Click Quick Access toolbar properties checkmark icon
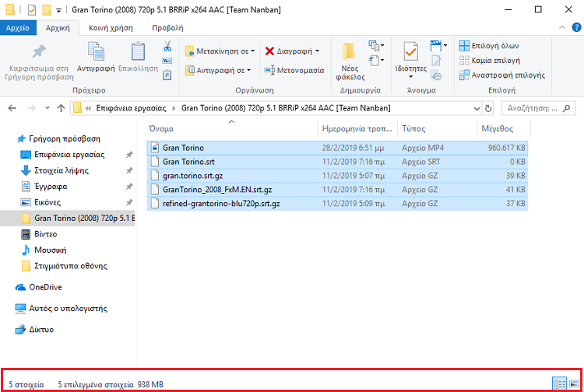 point(32,10)
